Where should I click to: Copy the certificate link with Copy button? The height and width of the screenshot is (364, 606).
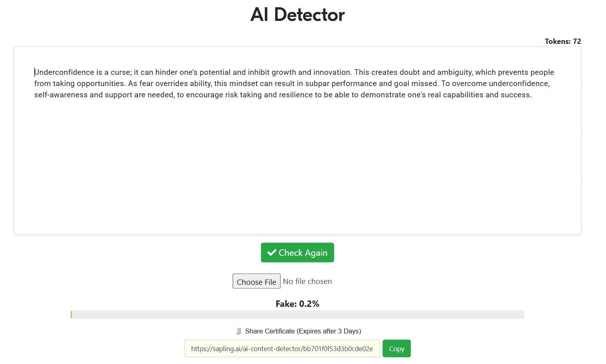tap(396, 349)
